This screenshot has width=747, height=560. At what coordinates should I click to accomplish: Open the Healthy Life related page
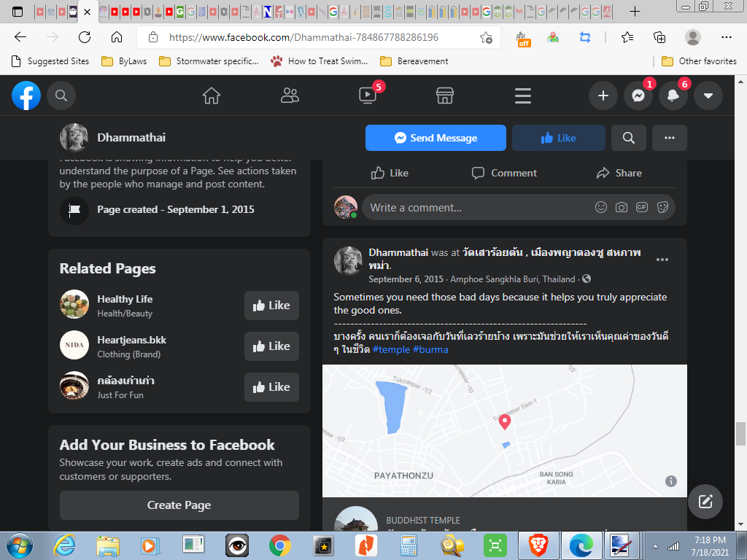pos(125,299)
